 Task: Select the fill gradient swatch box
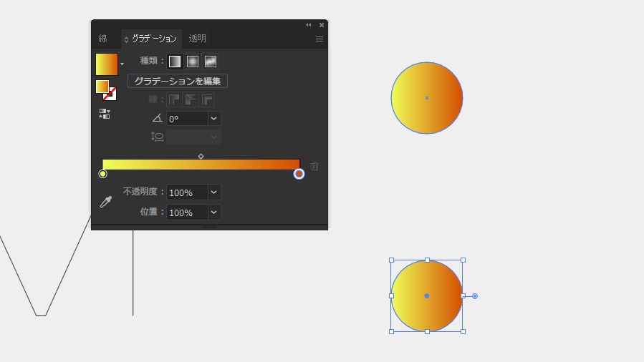[x=102, y=87]
